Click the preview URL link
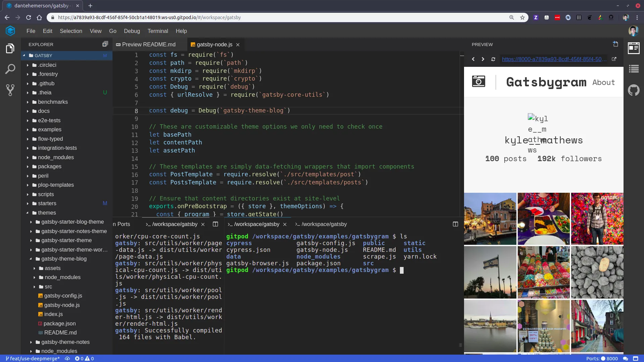 click(554, 59)
